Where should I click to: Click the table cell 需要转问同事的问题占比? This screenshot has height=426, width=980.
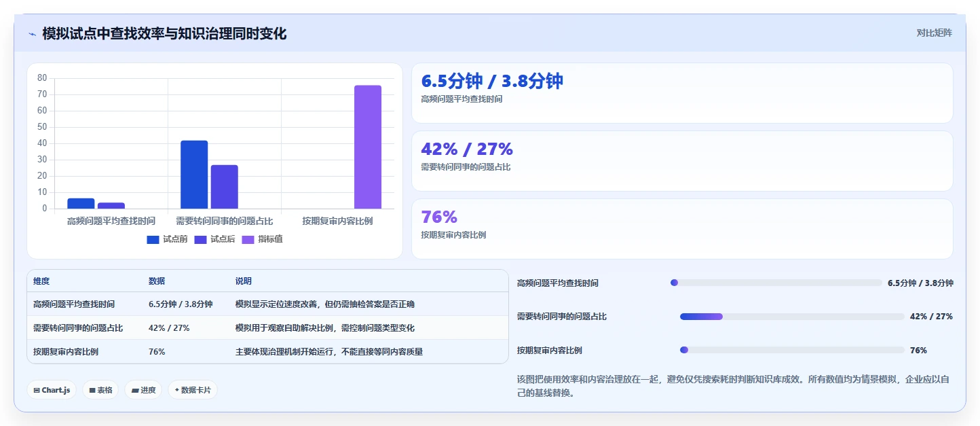coord(78,328)
